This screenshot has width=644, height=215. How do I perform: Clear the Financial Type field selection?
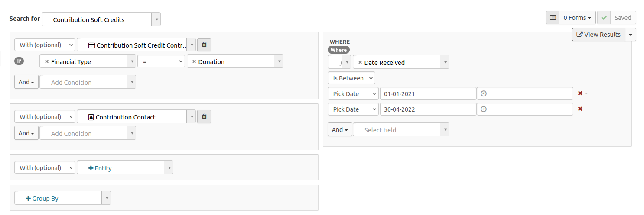click(x=47, y=62)
